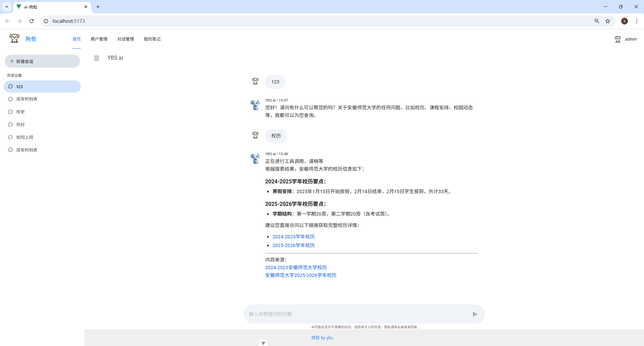Click the 项目 by ybs link
The image size is (644, 346).
point(322,338)
